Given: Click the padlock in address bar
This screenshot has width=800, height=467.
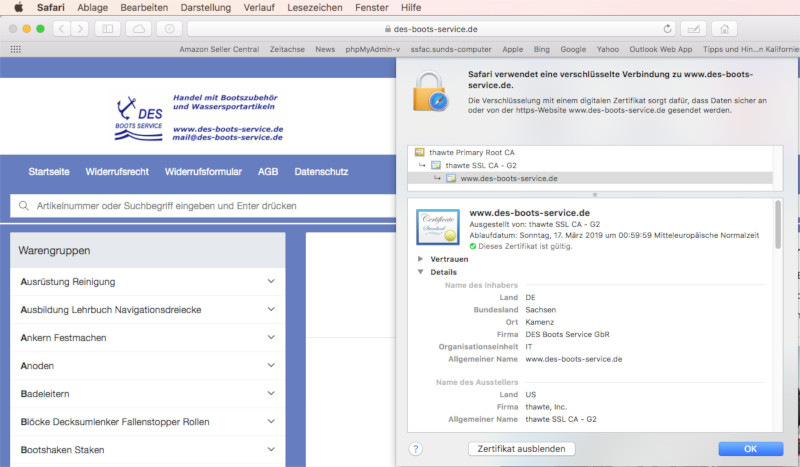Looking at the screenshot, I should coord(388,29).
